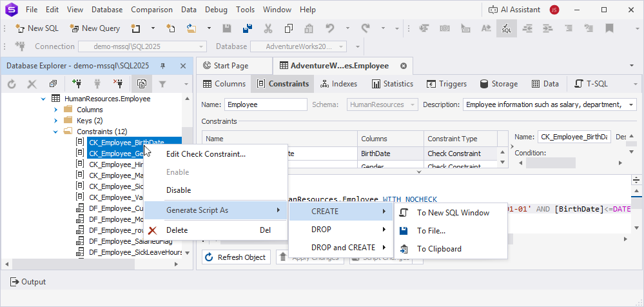This screenshot has height=307, width=644.
Task: Open the Output panel
Action: click(28, 282)
